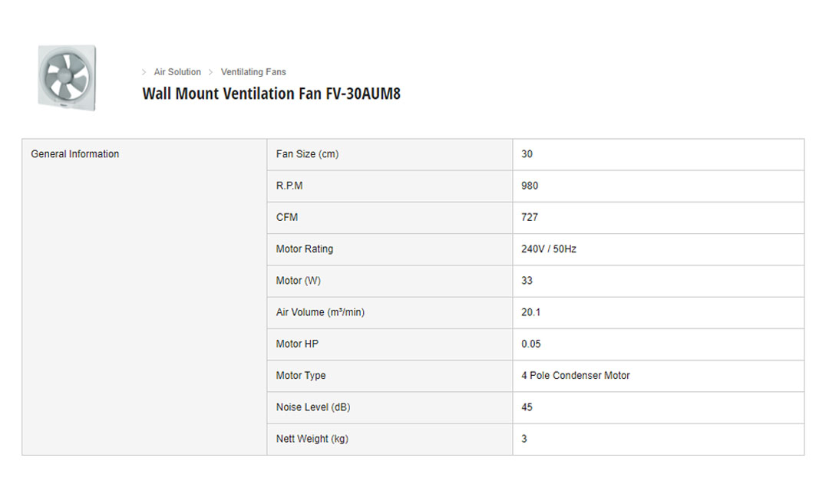The image size is (829, 504).
Task: Click the chevron before Air Solution
Action: (x=144, y=72)
